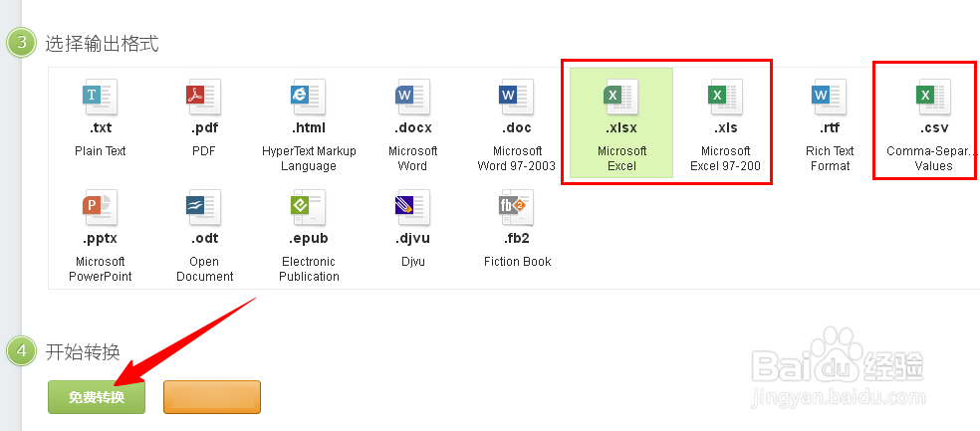Click the "Open Document" label text

click(x=204, y=269)
